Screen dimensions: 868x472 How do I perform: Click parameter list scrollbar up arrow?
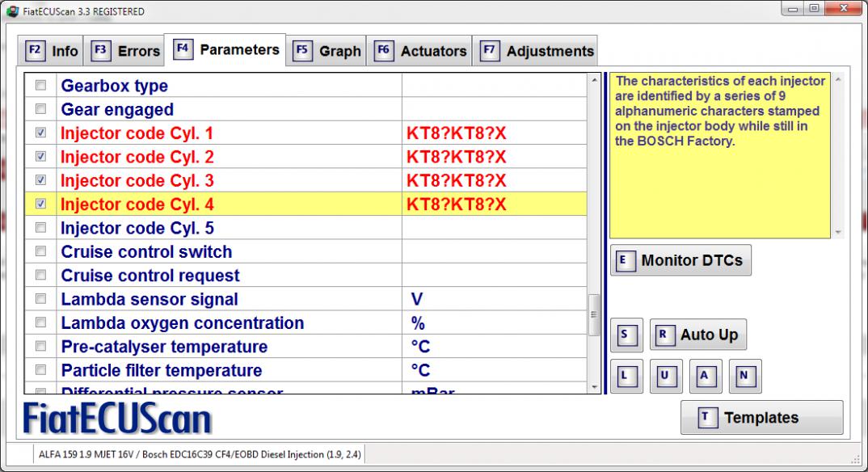(594, 80)
